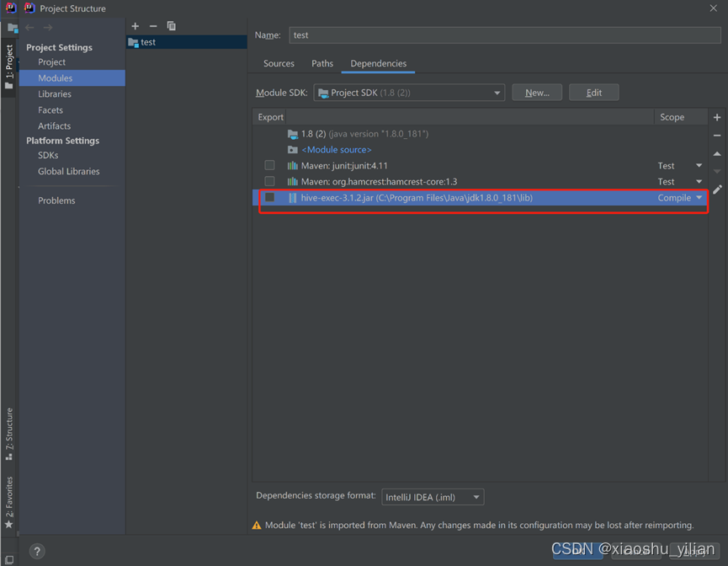Go back with the left arrow
This screenshot has height=566, width=728.
click(29, 28)
